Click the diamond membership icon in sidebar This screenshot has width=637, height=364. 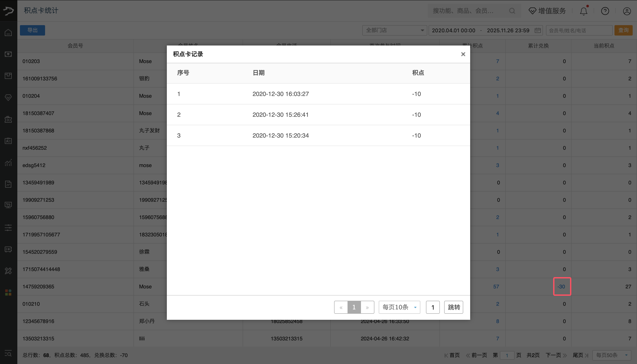(8, 97)
